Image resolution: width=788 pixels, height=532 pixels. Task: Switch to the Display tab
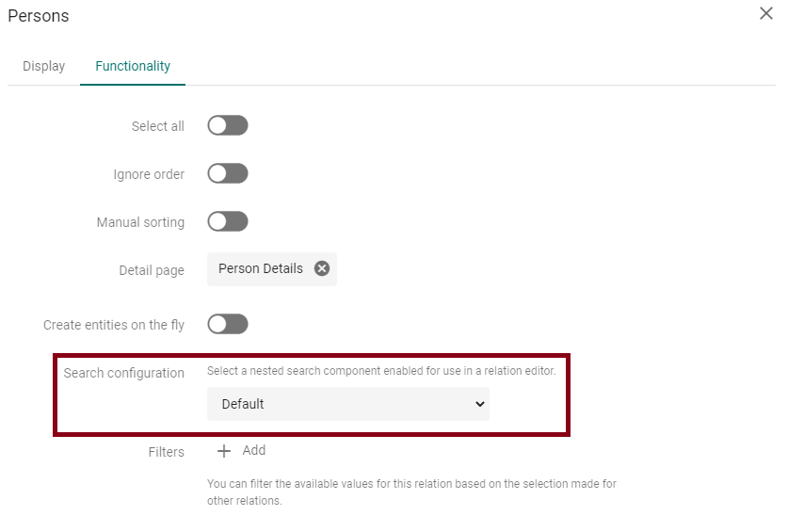(x=44, y=66)
